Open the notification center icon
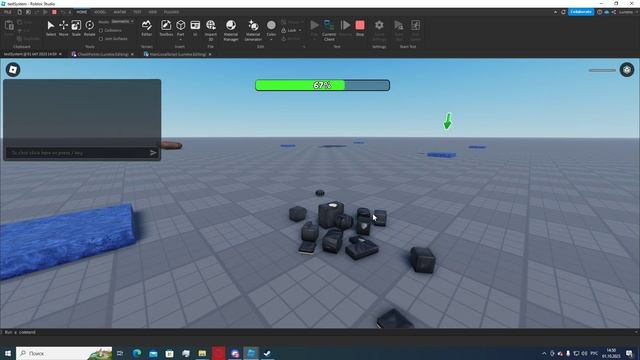640x360 pixels. click(630, 353)
